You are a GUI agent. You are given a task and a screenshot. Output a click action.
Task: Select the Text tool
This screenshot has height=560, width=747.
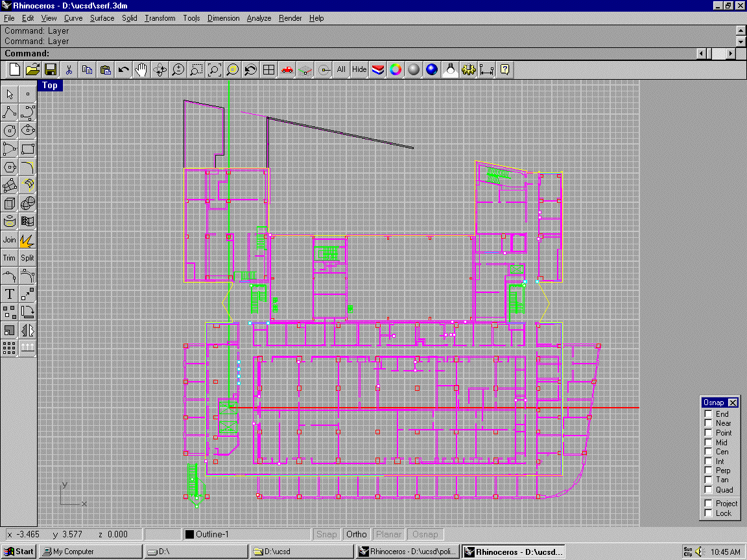pyautogui.click(x=9, y=294)
